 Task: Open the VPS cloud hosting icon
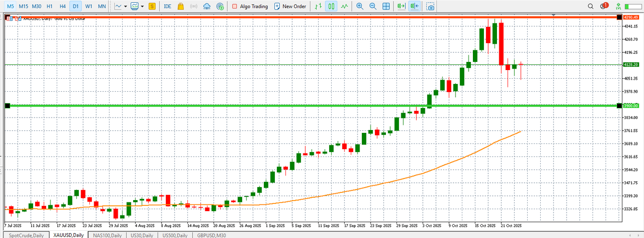(x=207, y=6)
